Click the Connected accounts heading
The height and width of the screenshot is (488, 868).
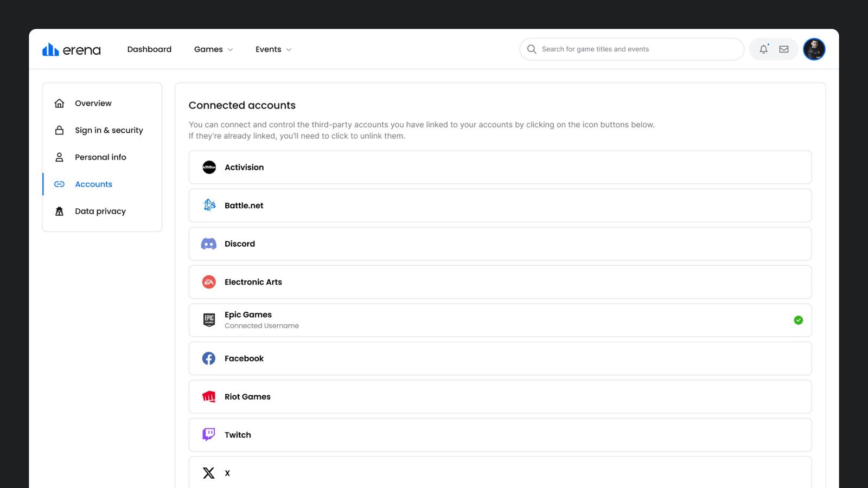click(x=242, y=105)
